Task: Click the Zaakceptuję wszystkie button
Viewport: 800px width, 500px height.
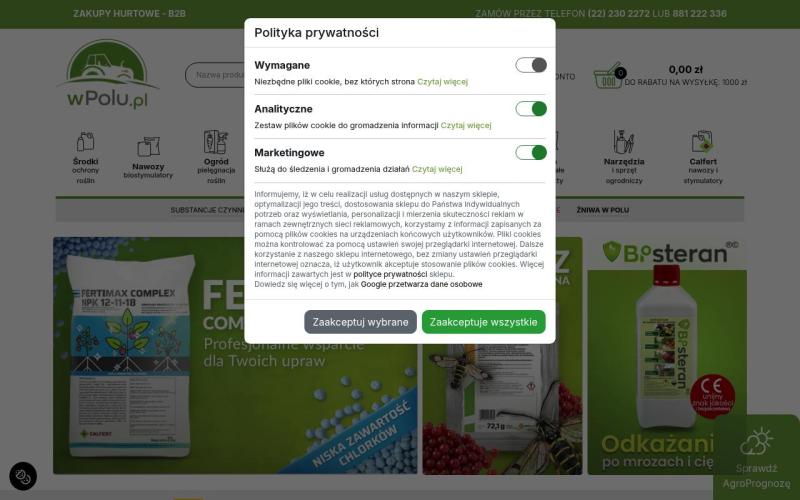Action: [483, 322]
